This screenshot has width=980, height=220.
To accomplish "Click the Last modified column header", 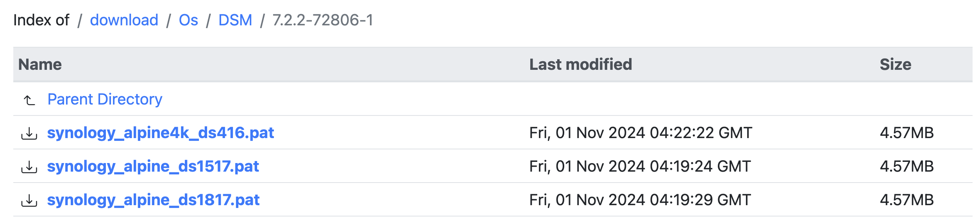I will tap(581, 64).
